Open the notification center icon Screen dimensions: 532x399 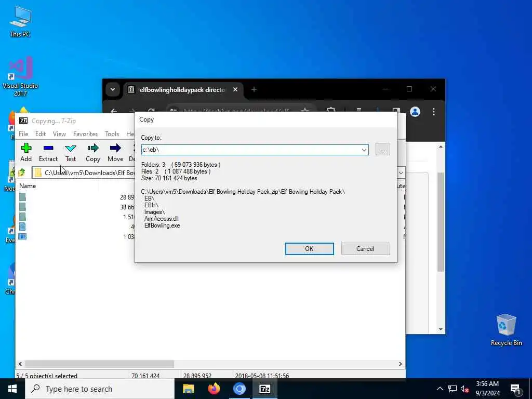[x=515, y=390]
